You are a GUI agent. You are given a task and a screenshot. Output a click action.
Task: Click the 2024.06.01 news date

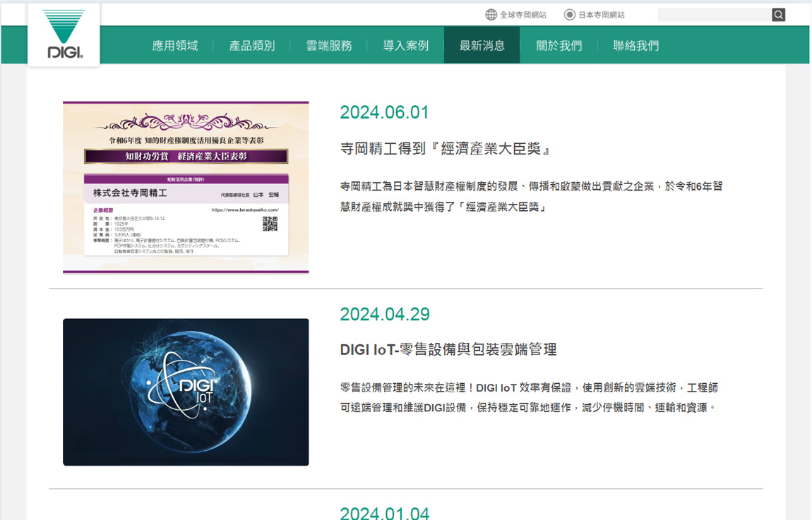click(x=384, y=113)
